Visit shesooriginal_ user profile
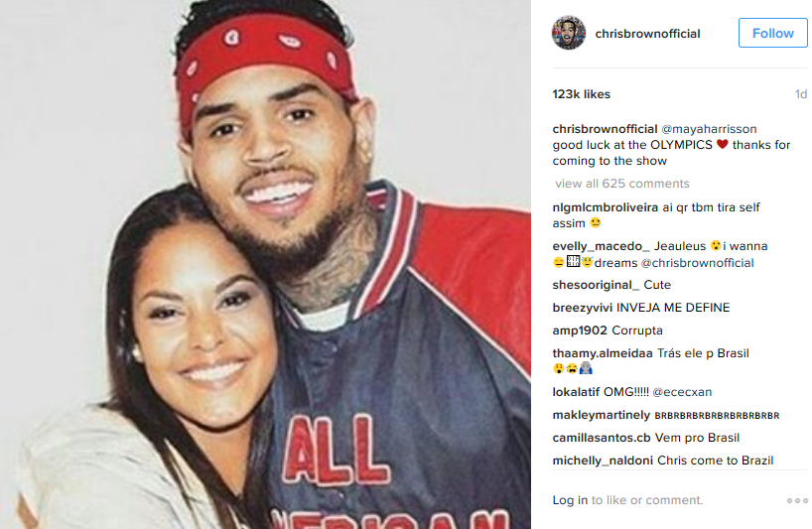The height and width of the screenshot is (529, 812). pos(596,285)
